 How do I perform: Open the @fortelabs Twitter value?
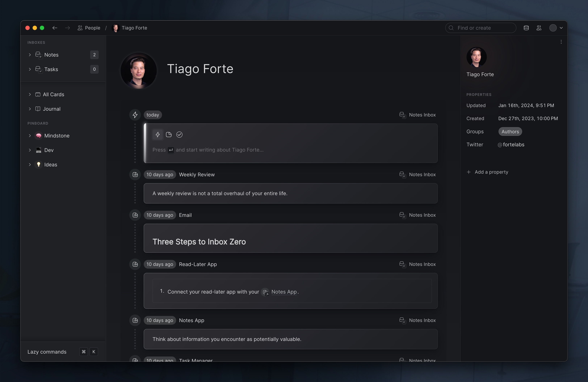pyautogui.click(x=511, y=145)
